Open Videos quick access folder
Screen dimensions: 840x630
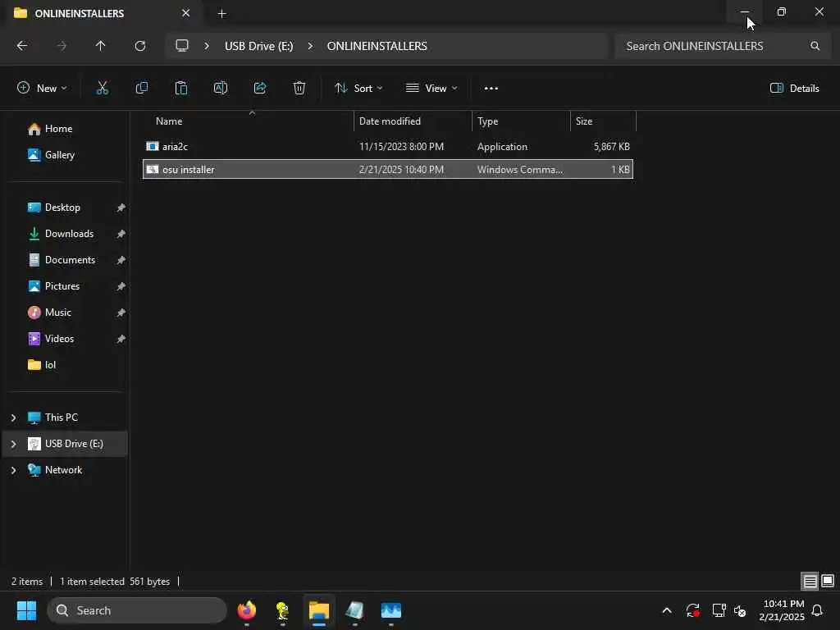click(51, 339)
